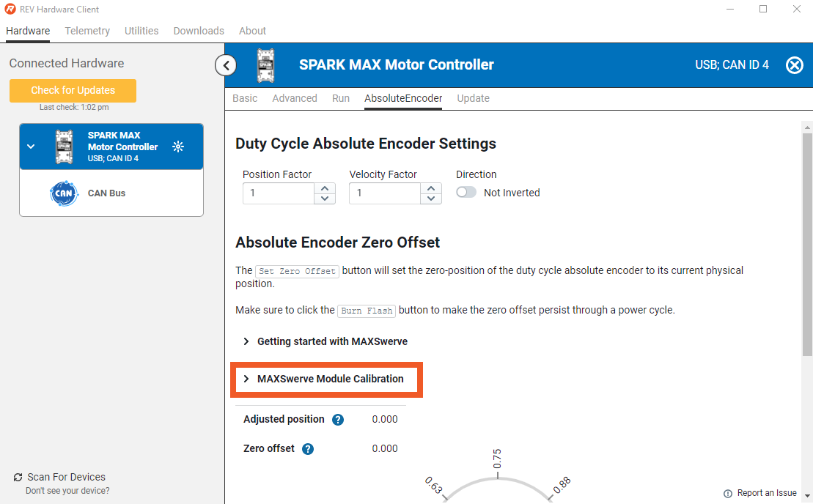This screenshot has width=813, height=504.
Task: Click the CAN Bus icon
Action: tap(64, 193)
